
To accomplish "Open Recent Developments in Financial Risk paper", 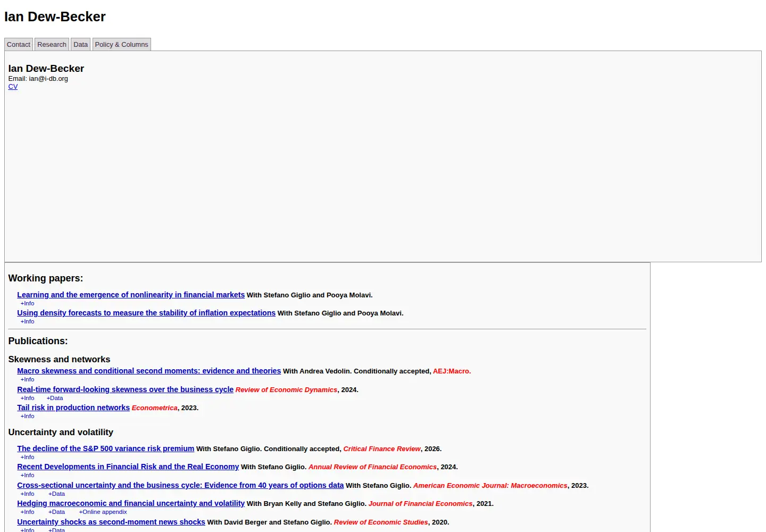I will 128,467.
